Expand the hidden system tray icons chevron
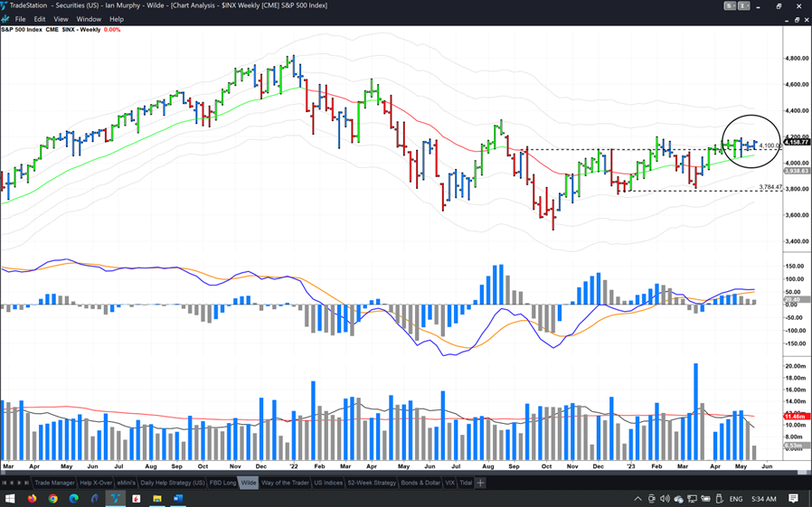Viewport: 812px width, 507px height. coord(637,498)
